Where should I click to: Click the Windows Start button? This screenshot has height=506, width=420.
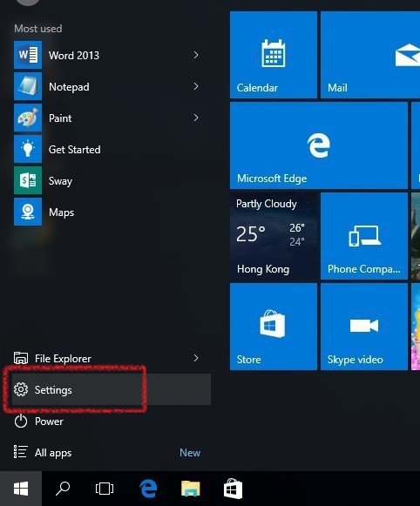(x=21, y=489)
